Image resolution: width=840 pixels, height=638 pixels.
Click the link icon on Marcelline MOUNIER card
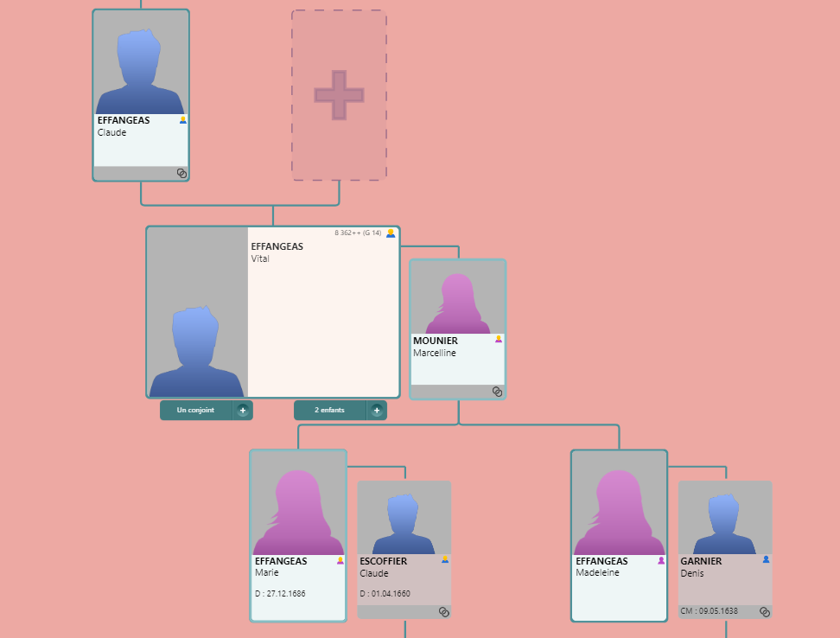point(497,392)
